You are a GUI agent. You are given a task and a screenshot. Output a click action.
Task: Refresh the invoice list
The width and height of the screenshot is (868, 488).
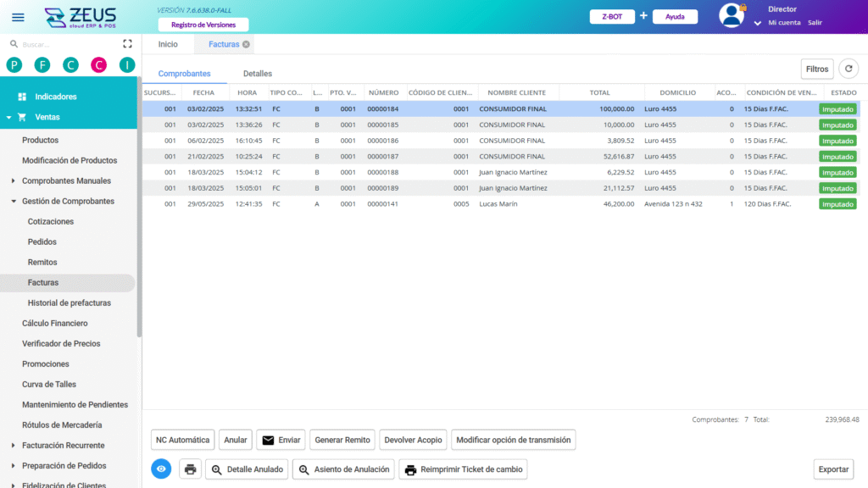coord(849,69)
